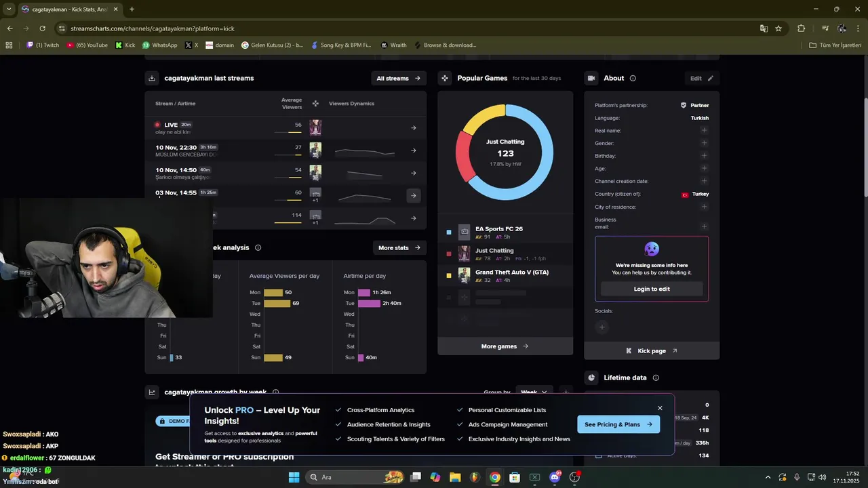Open 03 Nov 14:55 stream arrow

pos(414,196)
